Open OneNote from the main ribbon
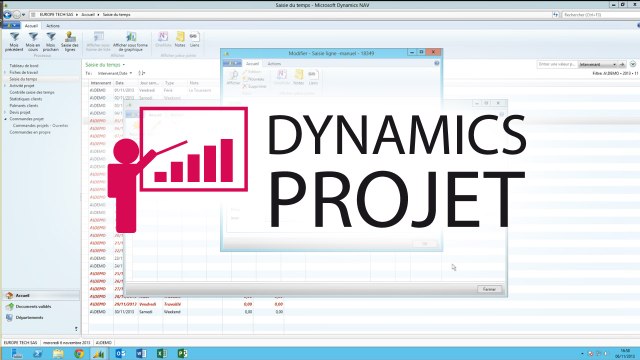640x360 pixels. [x=163, y=40]
